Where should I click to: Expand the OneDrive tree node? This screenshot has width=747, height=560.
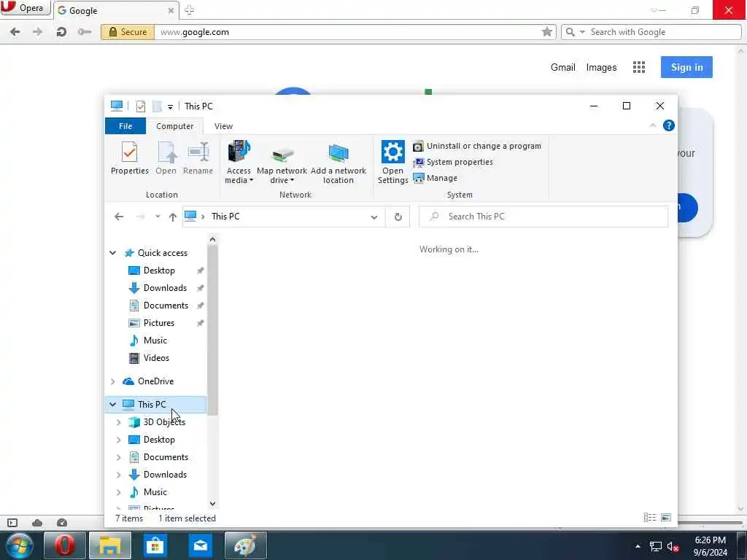coord(113,381)
